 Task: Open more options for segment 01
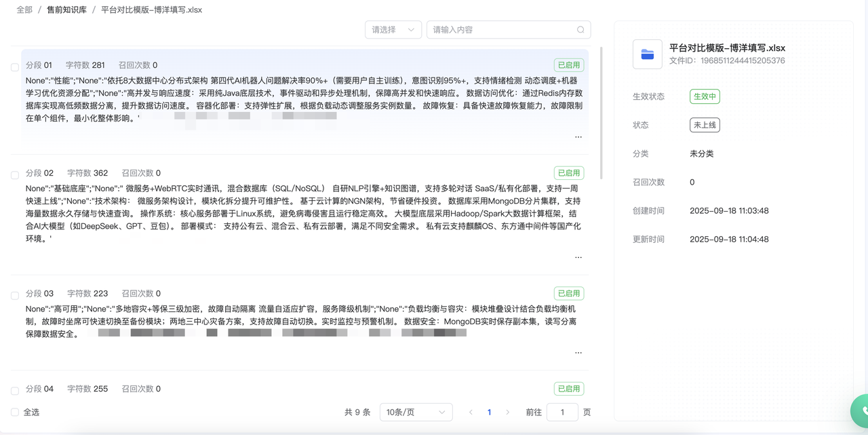[x=578, y=137]
